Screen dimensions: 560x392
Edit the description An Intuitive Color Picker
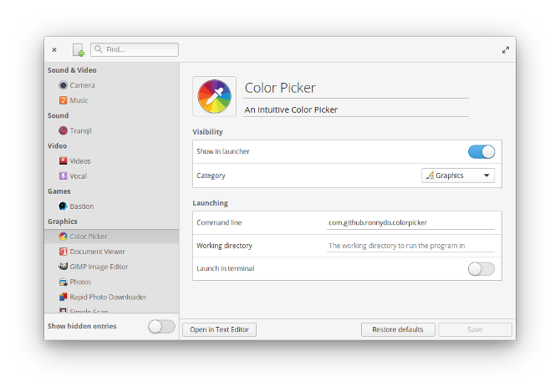tap(356, 109)
